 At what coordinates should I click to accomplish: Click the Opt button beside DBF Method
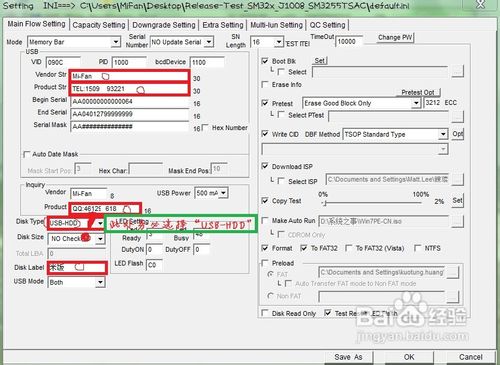(457, 134)
